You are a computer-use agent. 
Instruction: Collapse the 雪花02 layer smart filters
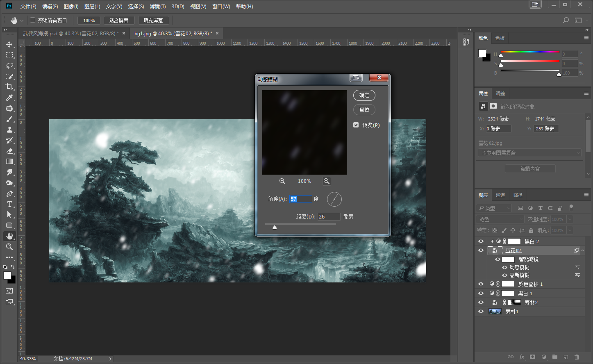point(582,250)
